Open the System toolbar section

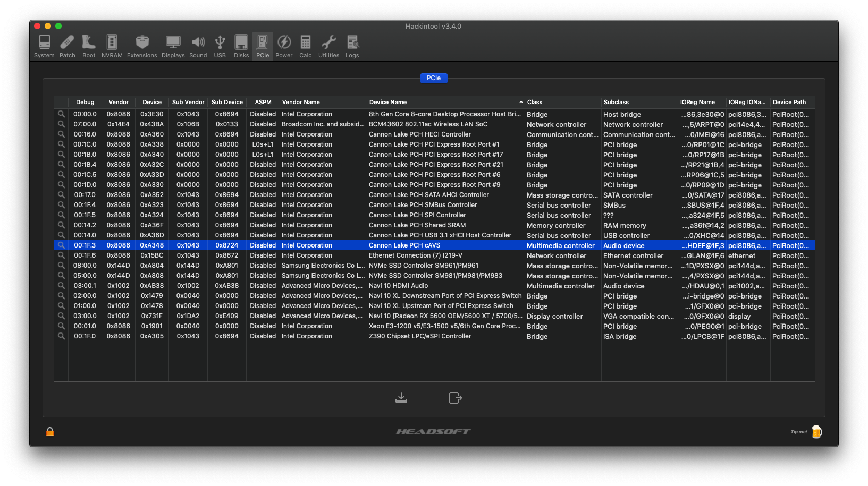(44, 46)
